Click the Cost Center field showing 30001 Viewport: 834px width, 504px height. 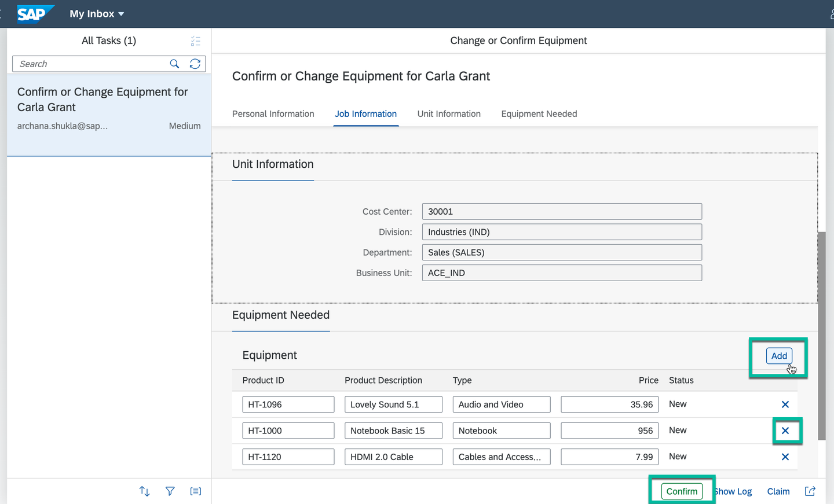tap(562, 211)
